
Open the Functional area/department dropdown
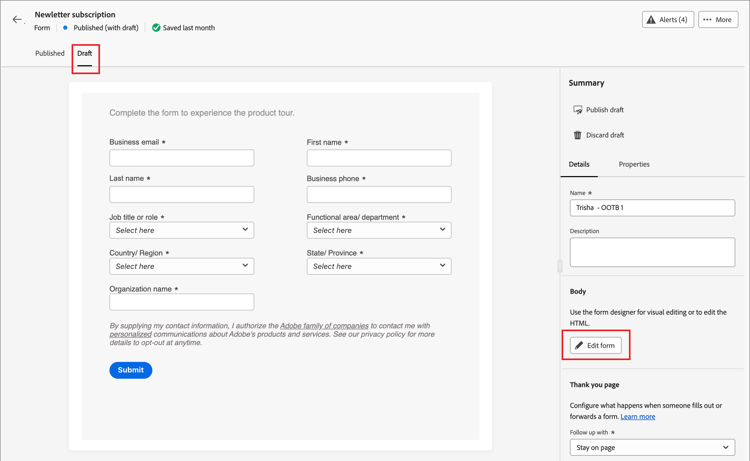(379, 230)
